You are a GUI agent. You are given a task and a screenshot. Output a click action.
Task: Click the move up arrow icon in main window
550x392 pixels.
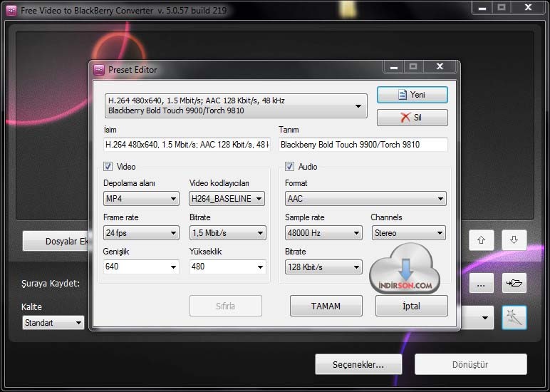(x=482, y=240)
